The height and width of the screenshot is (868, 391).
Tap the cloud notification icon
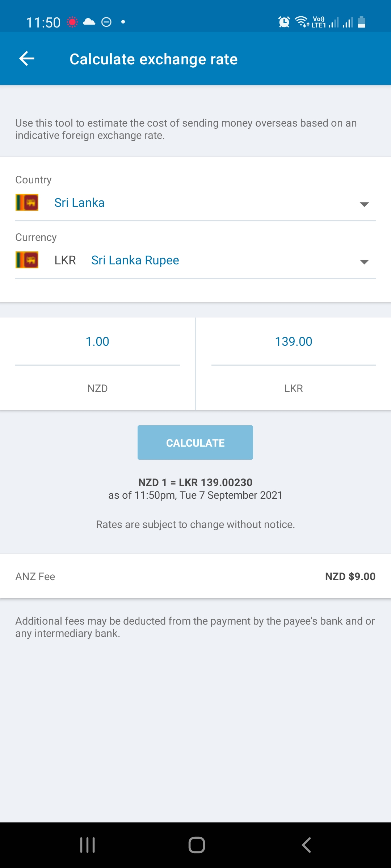(89, 22)
